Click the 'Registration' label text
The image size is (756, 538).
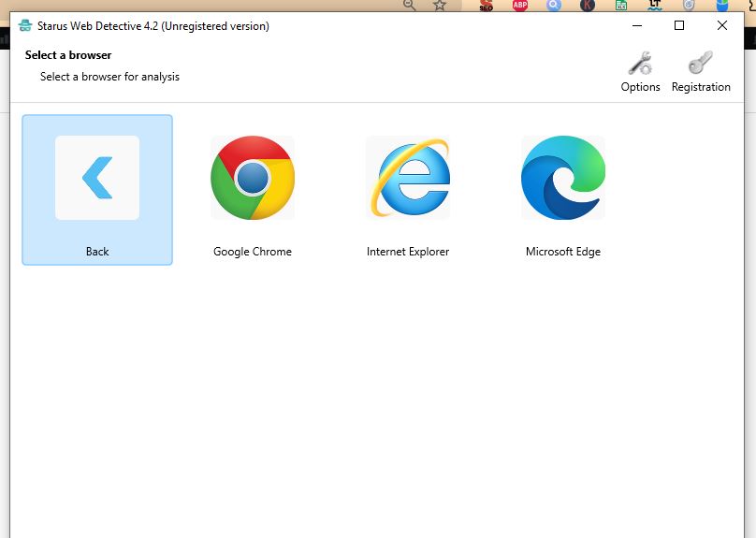[x=701, y=87]
